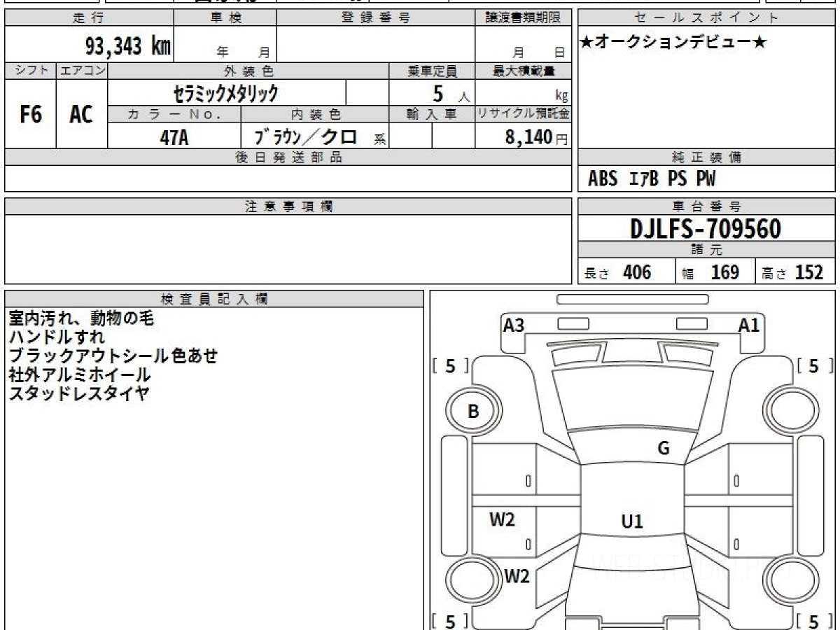840x630 pixels.
Task: Click the mileage value 93,343 km
Action: [x=127, y=46]
